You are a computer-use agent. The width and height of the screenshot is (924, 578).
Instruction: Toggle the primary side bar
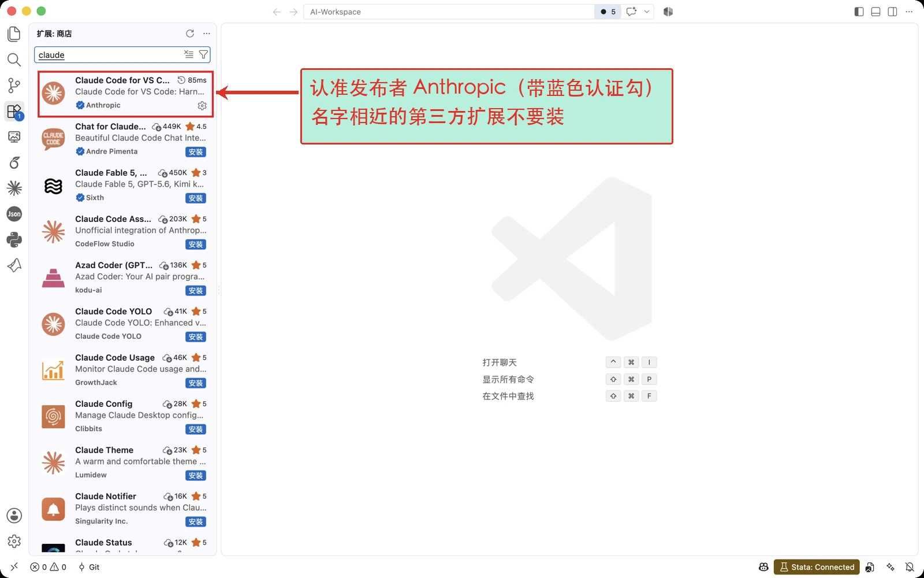[859, 12]
